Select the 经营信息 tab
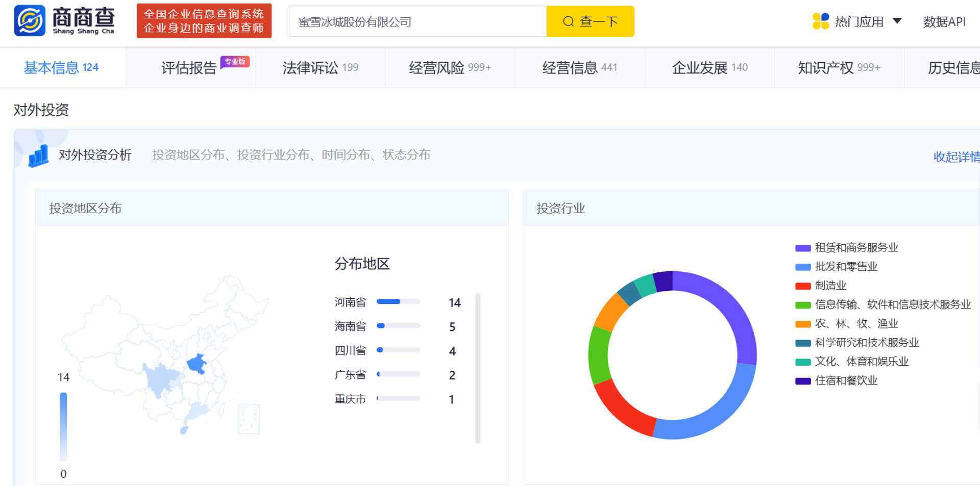 click(x=579, y=67)
